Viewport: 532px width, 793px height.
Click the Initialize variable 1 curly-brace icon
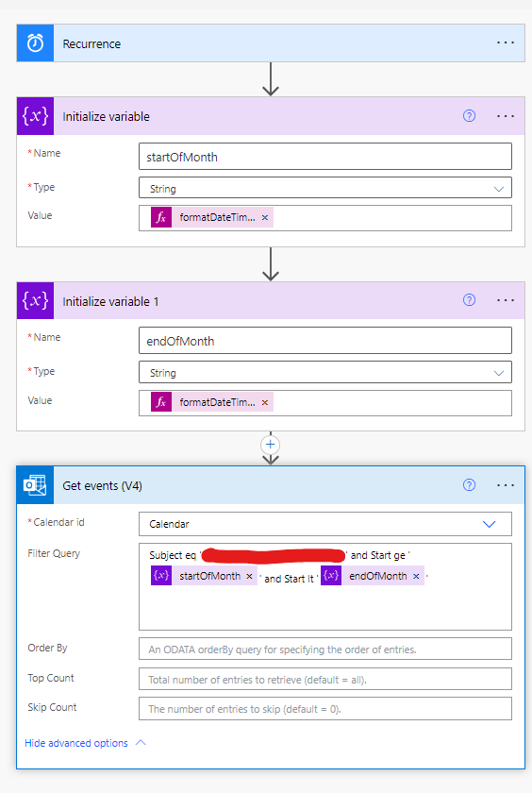(35, 300)
